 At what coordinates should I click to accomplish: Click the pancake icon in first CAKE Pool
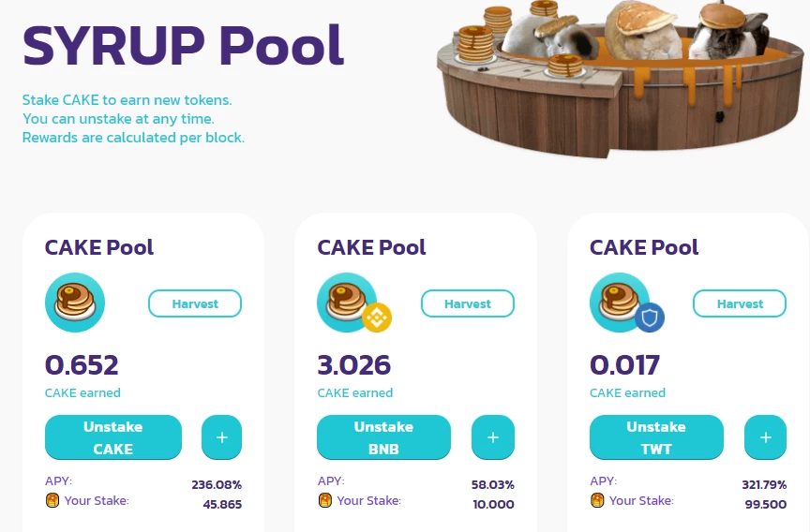pos(75,303)
